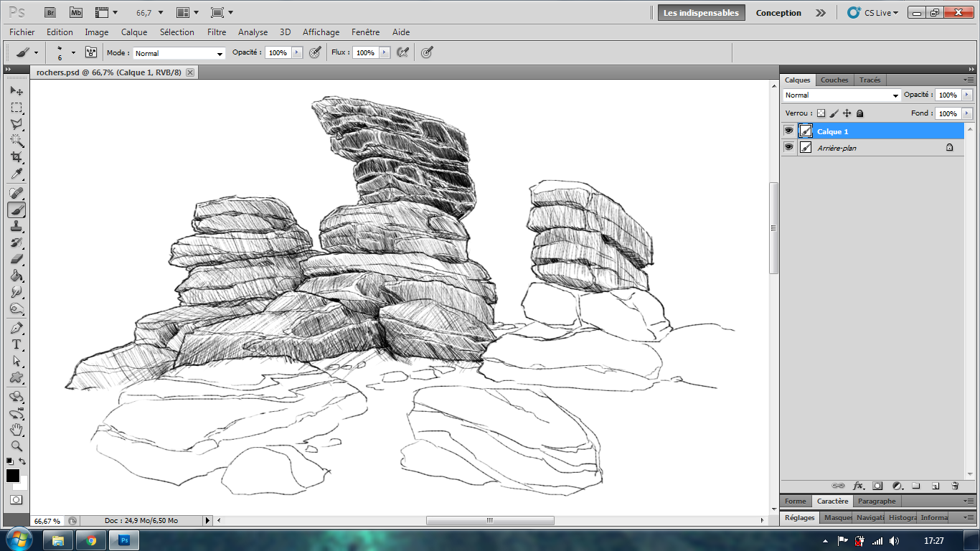Viewport: 980px width, 551px height.
Task: Expand the brush Opacité slider arrow
Action: 296,53
